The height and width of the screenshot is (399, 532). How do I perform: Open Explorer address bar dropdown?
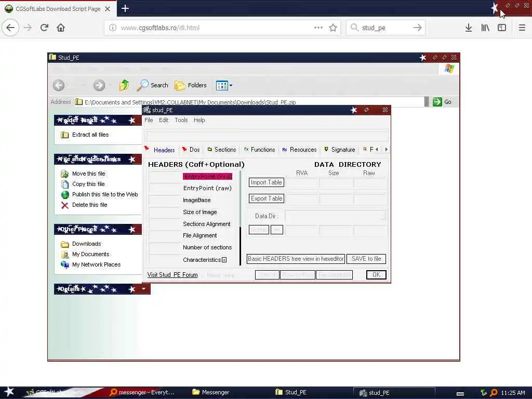click(x=427, y=102)
